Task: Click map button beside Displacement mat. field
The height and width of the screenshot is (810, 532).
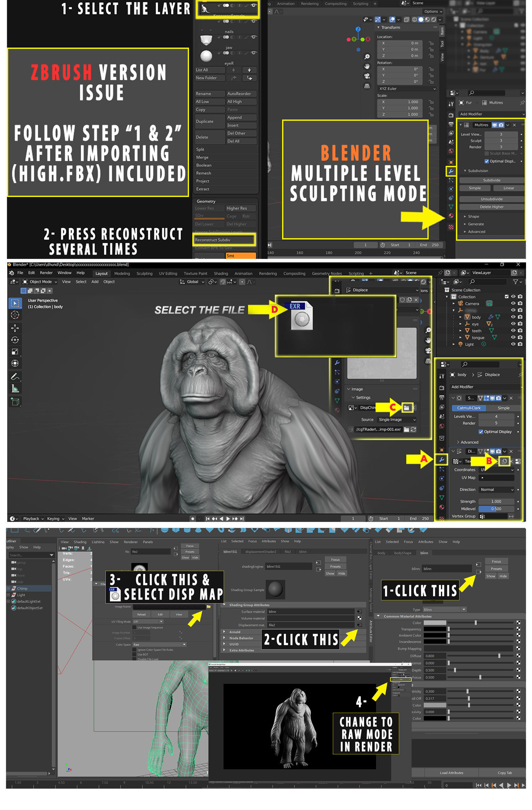Action: pyautogui.click(x=359, y=625)
